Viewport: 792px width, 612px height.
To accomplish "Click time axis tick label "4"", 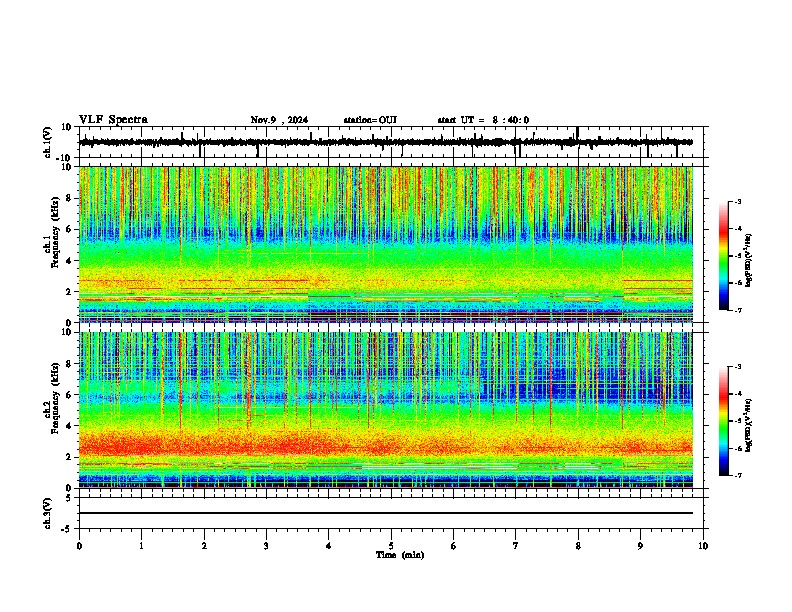I will coord(329,546).
